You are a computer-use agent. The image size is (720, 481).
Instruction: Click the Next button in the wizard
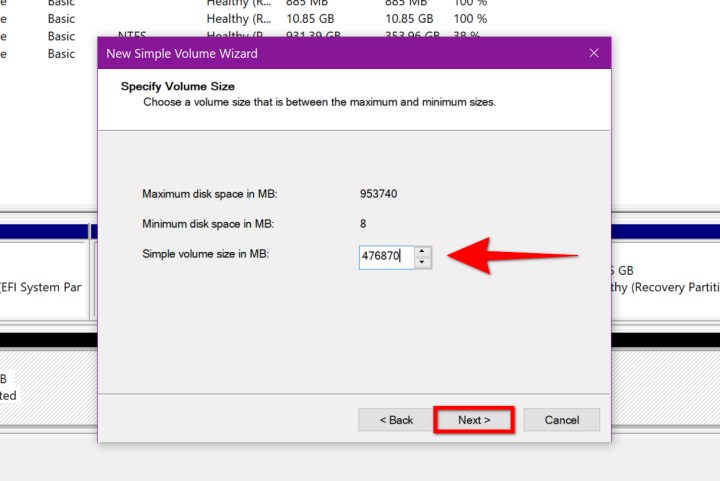pos(473,420)
